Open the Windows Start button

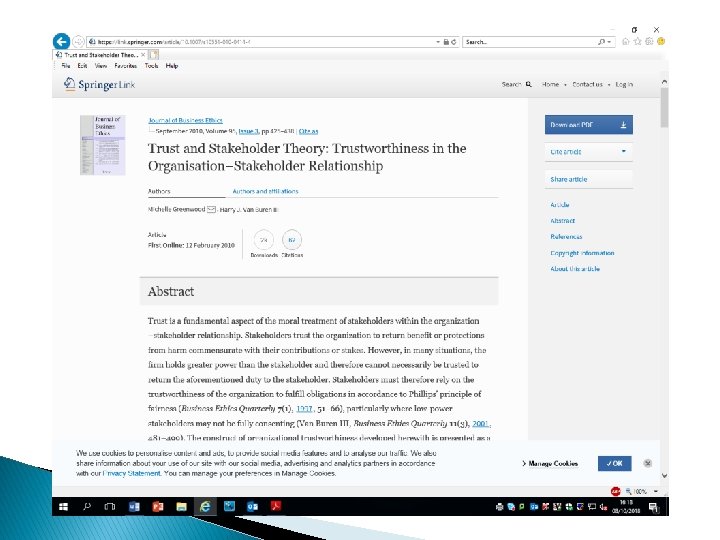pyautogui.click(x=64, y=506)
